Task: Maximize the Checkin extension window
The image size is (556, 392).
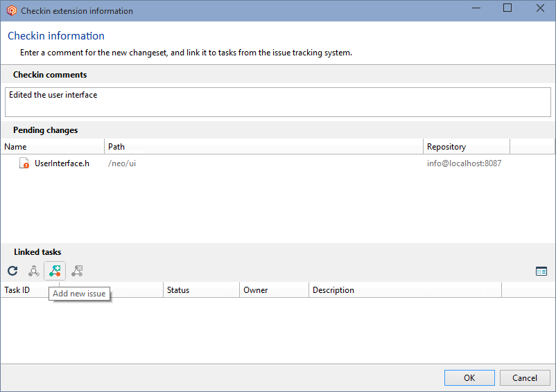Action: (x=507, y=8)
